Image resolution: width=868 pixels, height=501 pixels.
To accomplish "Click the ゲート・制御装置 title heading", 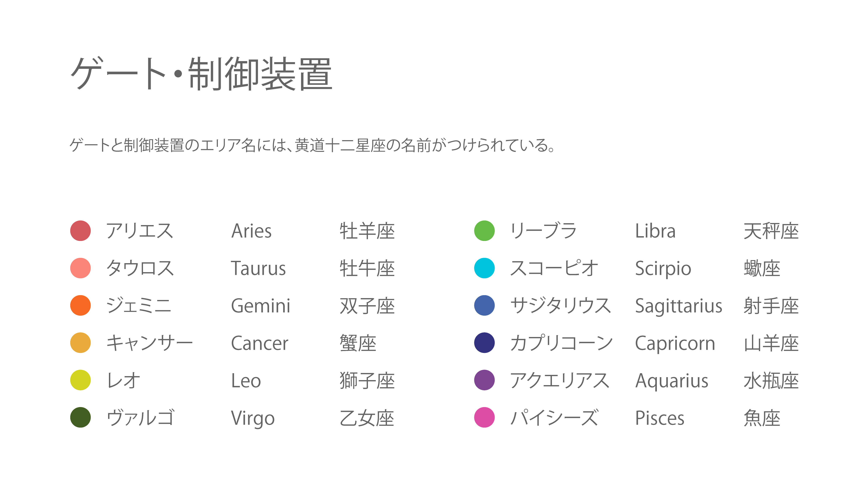I will [202, 74].
